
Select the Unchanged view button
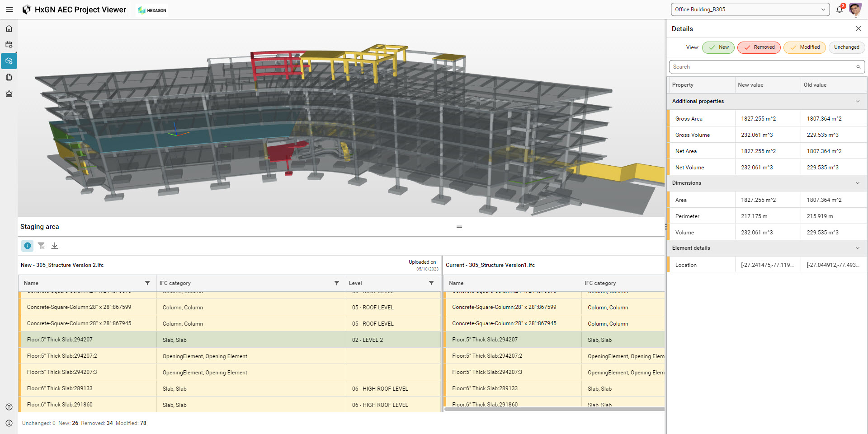click(x=846, y=47)
